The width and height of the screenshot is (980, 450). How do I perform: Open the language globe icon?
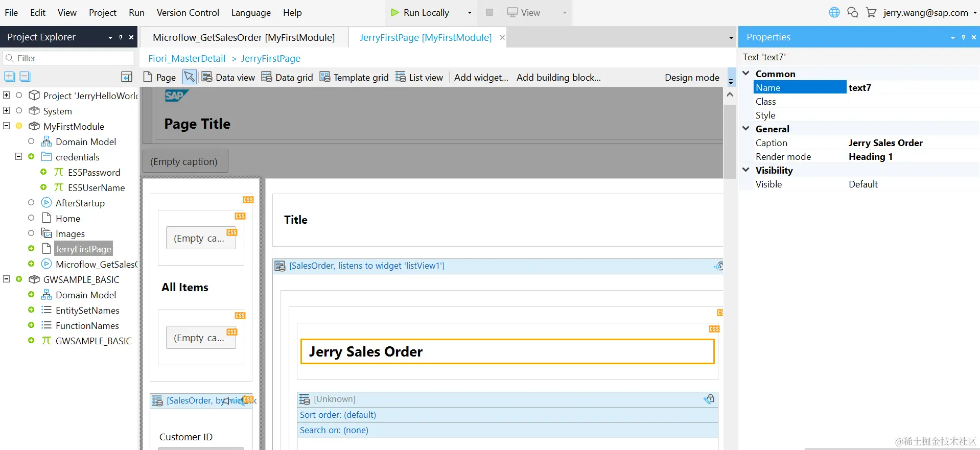834,12
